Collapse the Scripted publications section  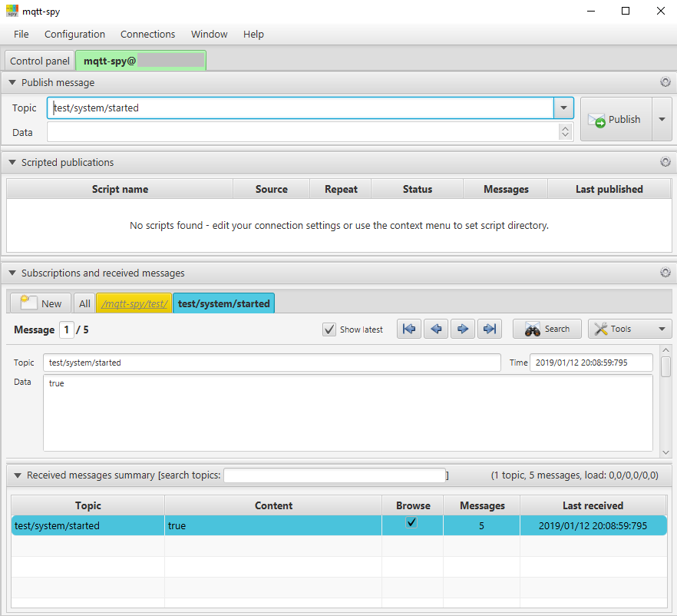12,162
